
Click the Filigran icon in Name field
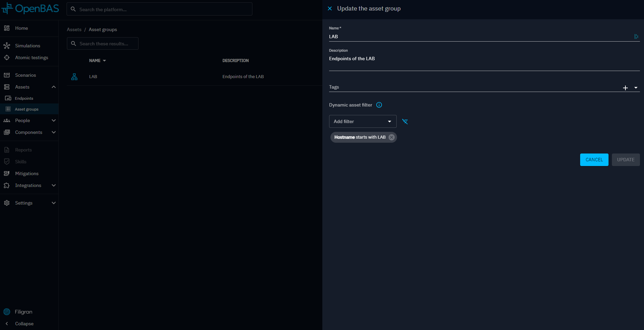coord(636,37)
